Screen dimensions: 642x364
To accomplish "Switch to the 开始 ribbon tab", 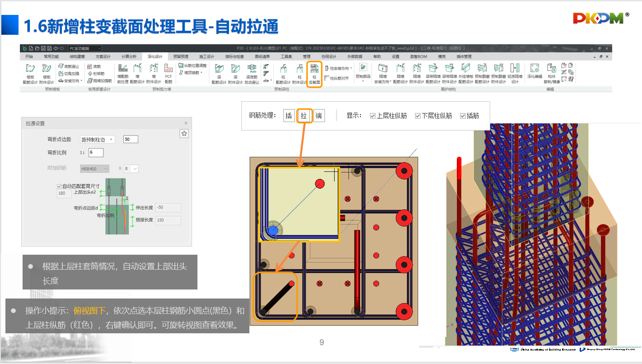I will [x=29, y=56].
